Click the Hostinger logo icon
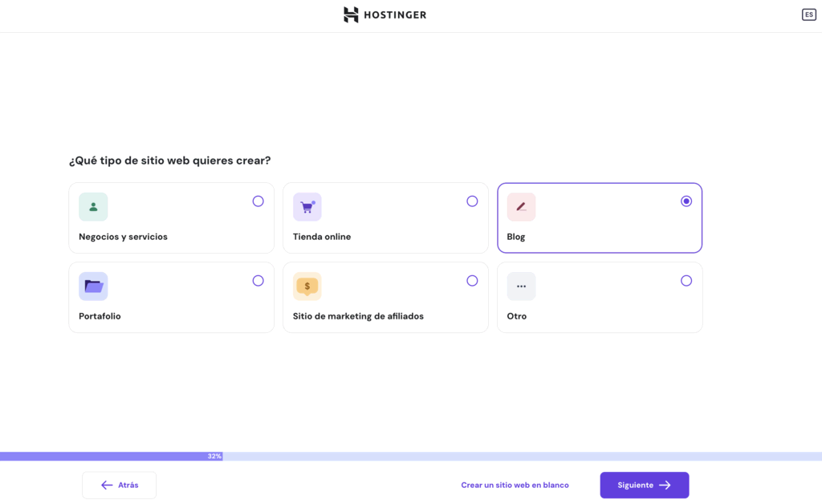The height and width of the screenshot is (504, 822). pyautogui.click(x=351, y=14)
